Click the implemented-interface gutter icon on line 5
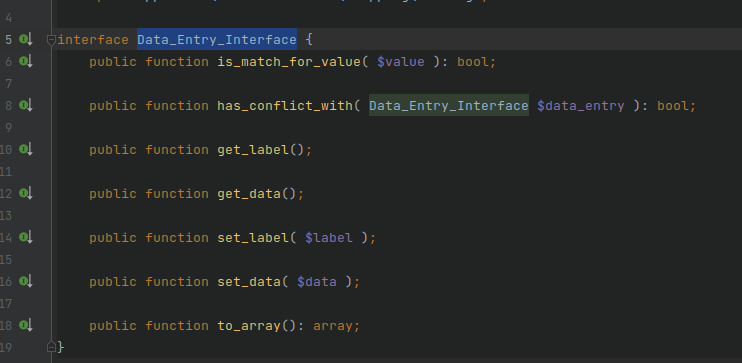This screenshot has width=742, height=363. [x=26, y=39]
